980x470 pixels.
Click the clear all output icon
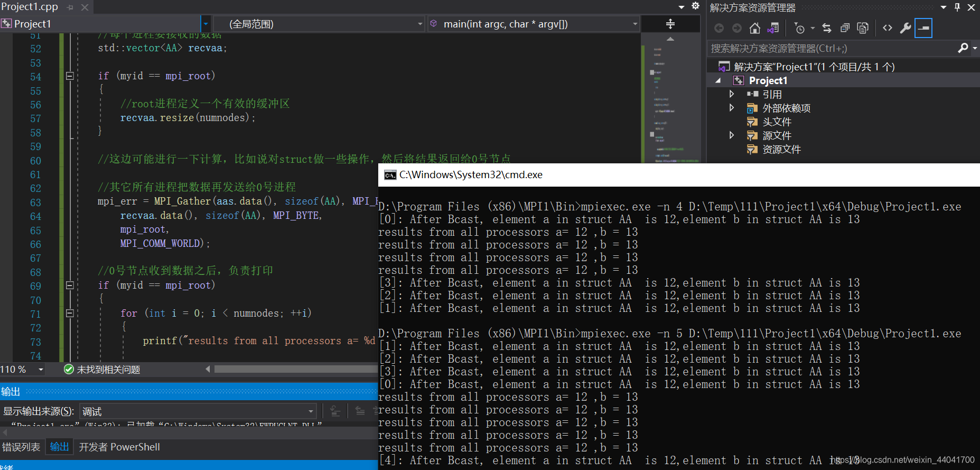(x=334, y=411)
